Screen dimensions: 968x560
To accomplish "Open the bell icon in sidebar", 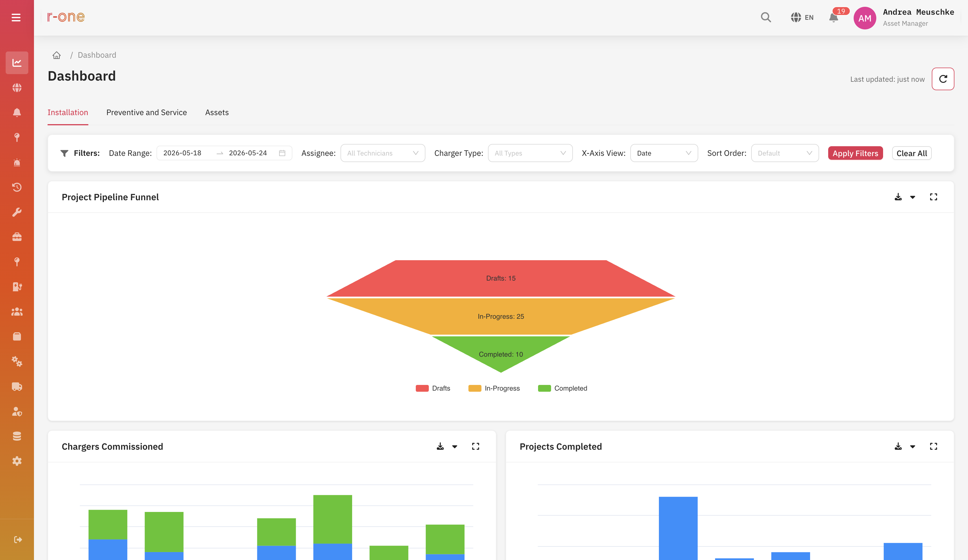I will 17,113.
